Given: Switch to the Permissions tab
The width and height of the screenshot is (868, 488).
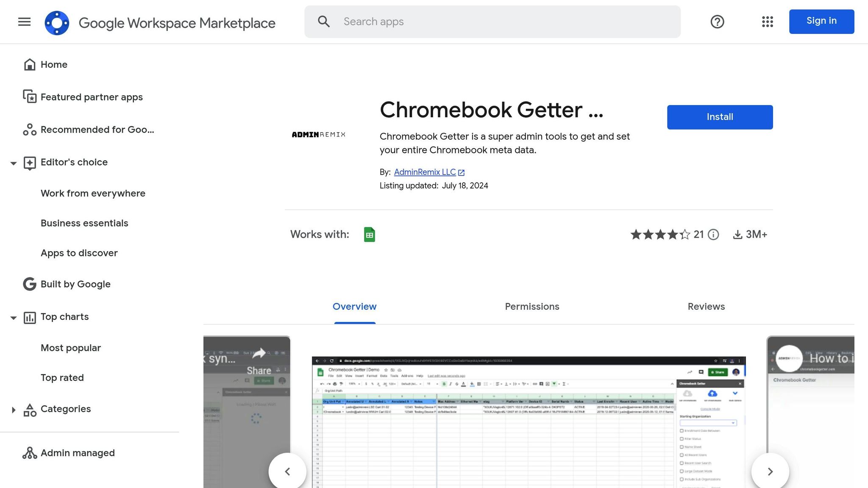Looking at the screenshot, I should click(532, 306).
